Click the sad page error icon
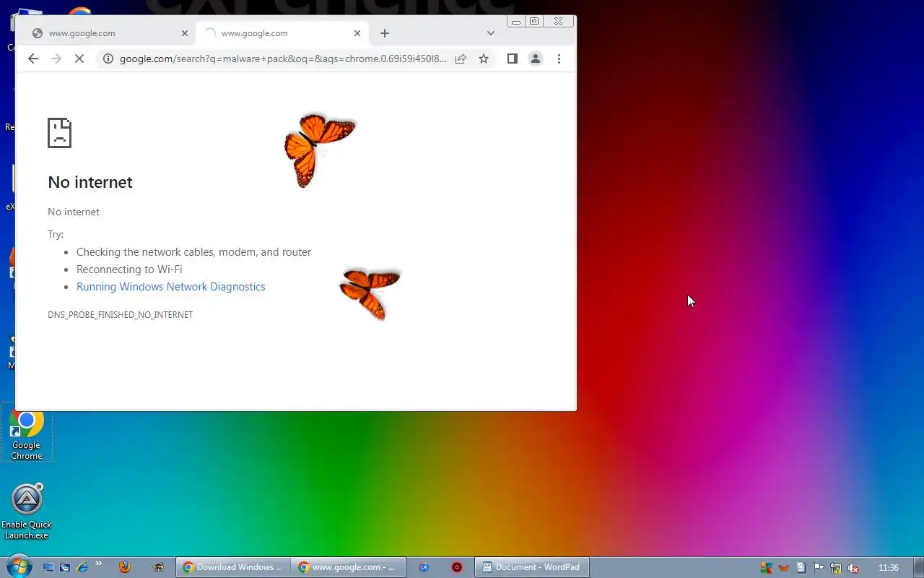924x578 pixels. point(59,133)
